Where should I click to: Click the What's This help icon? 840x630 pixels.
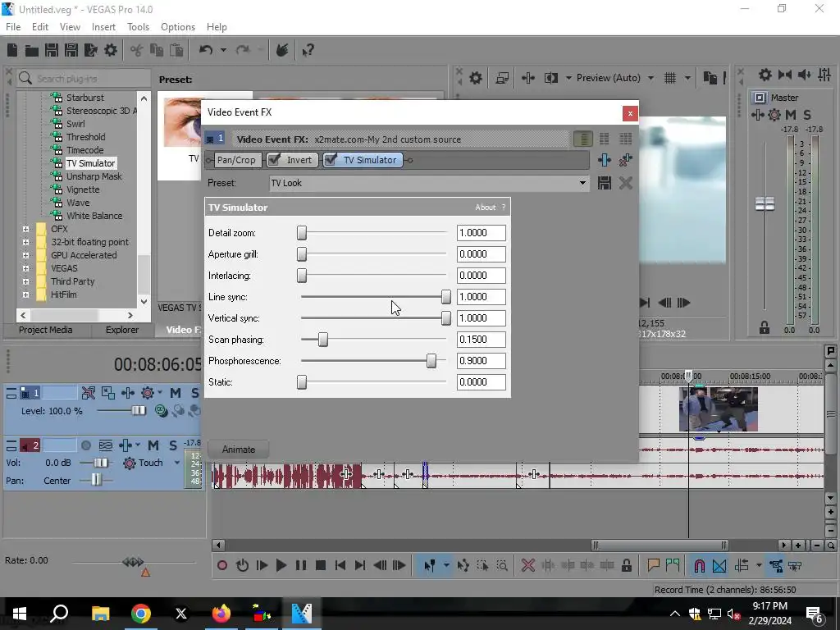[x=308, y=50]
